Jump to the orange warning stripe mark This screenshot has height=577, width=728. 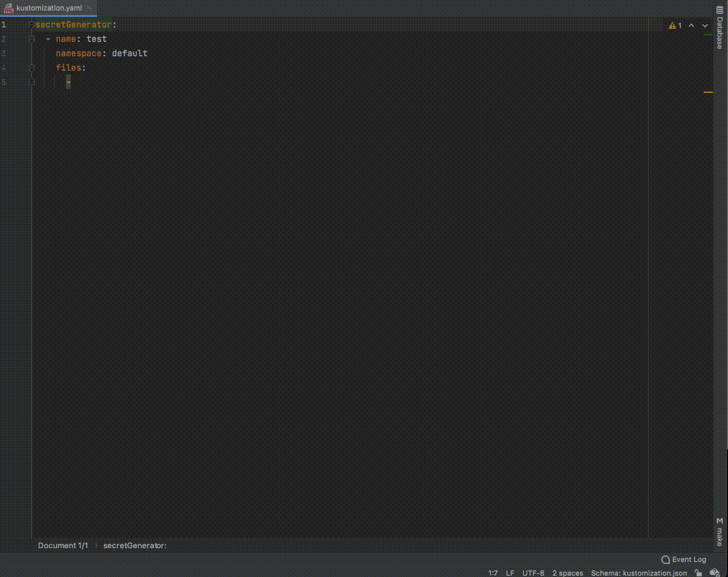point(708,92)
